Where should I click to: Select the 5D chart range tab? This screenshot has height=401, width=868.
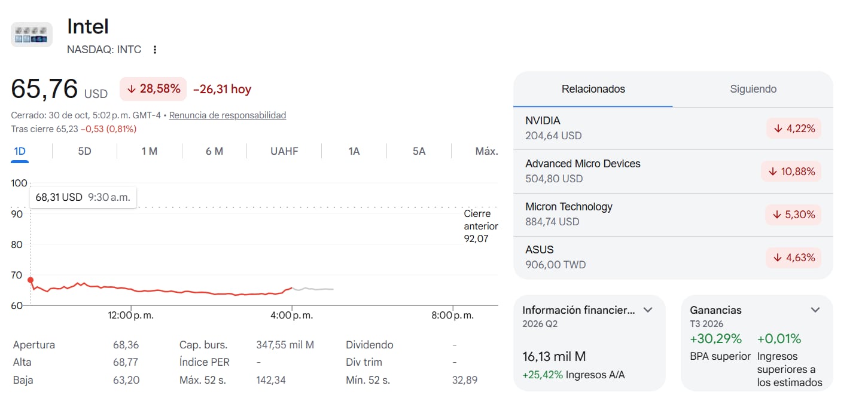click(x=84, y=151)
